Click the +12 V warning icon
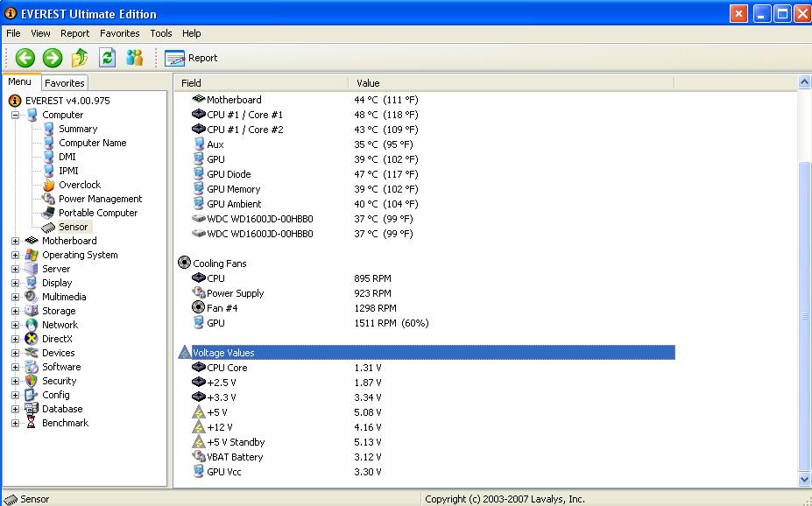Viewport: 812px width, 506px height. (198, 427)
